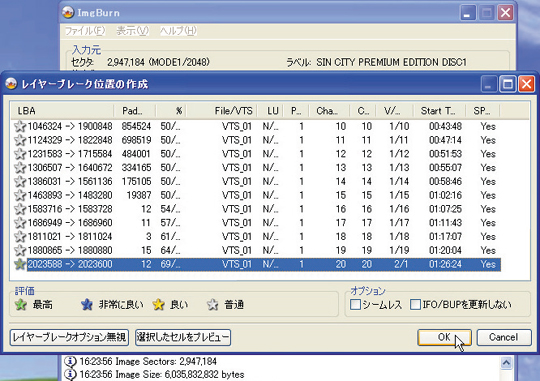Click the V/.. column header
The width and height of the screenshot is (540, 381).
(x=395, y=111)
